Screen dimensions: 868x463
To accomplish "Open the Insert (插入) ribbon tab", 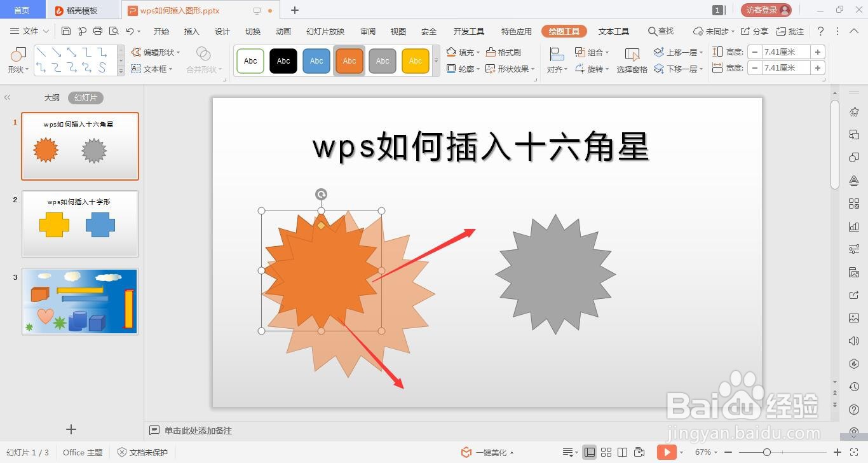I will [192, 31].
